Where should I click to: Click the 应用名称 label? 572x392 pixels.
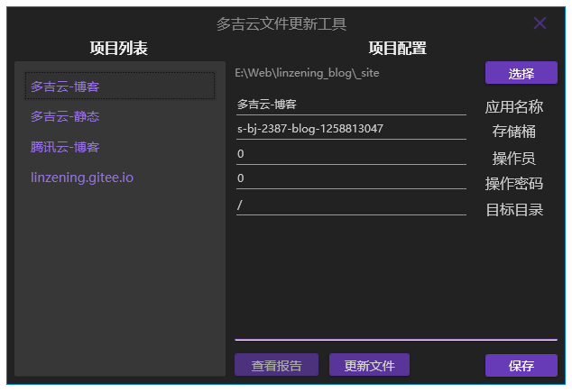514,106
